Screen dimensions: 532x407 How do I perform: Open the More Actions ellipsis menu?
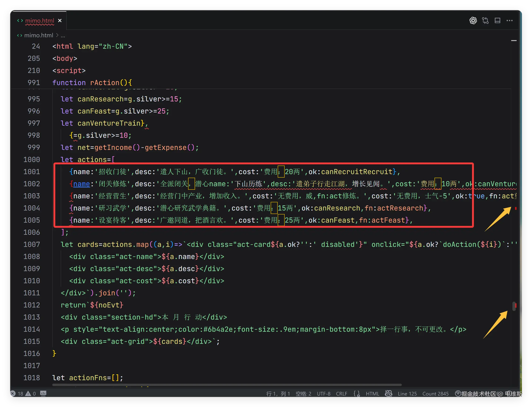(x=509, y=21)
